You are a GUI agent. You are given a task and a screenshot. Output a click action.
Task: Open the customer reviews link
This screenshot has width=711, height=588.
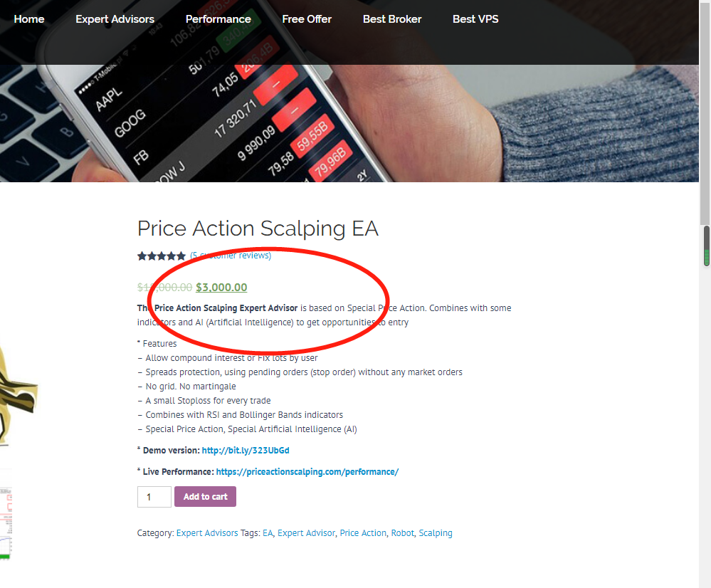231,256
